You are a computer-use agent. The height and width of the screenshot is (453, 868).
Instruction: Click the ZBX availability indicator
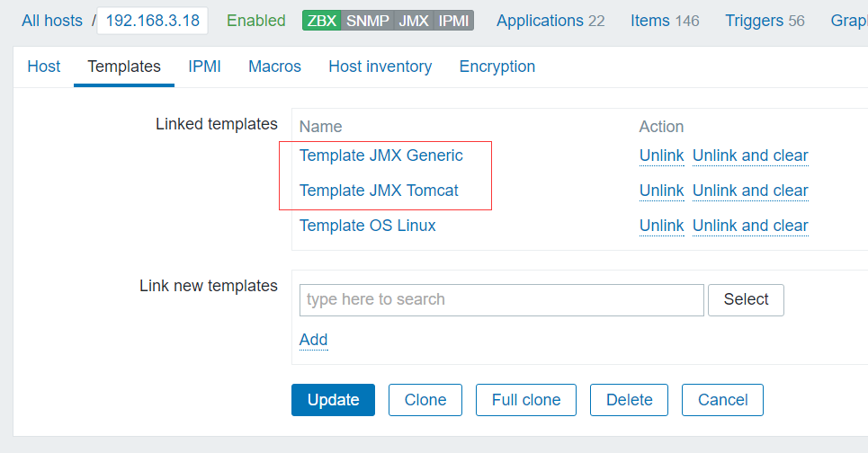tap(322, 21)
